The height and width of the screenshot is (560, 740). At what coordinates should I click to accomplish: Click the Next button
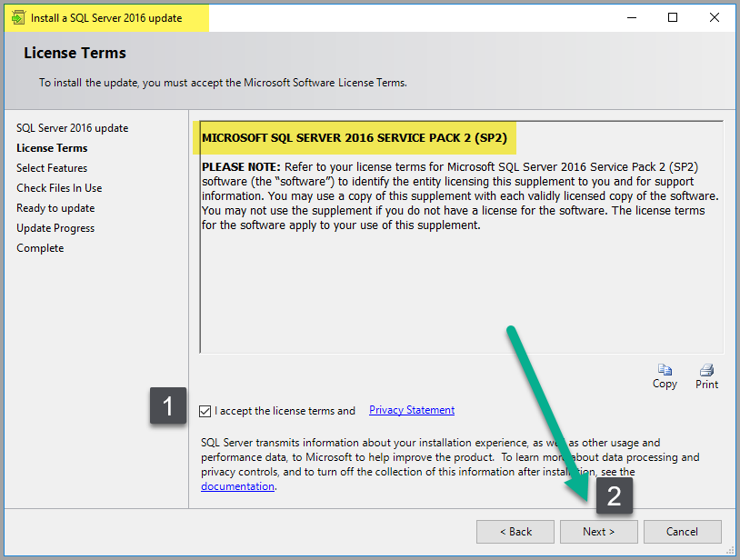pos(598,532)
